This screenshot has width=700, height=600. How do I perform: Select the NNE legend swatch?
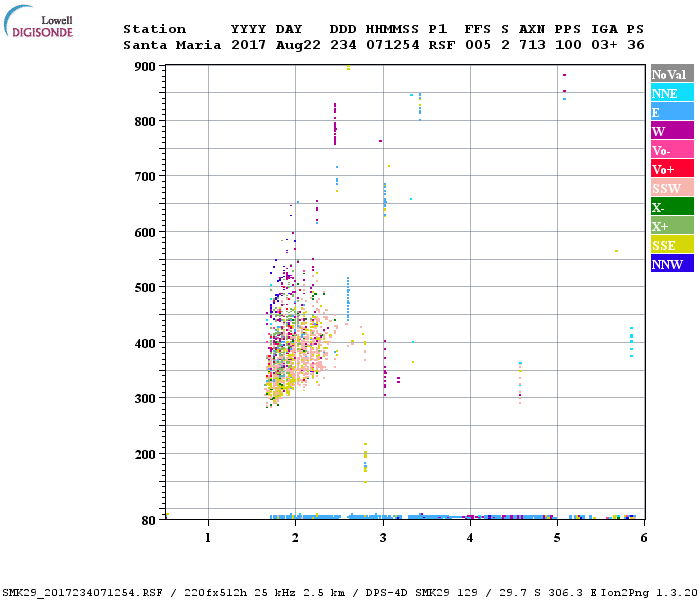(x=672, y=93)
